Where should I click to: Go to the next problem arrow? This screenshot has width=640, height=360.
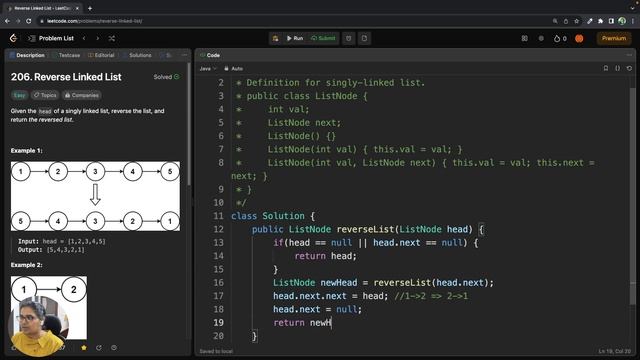pyautogui.click(x=98, y=38)
